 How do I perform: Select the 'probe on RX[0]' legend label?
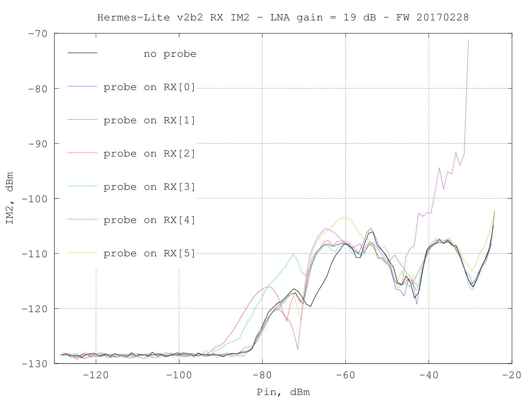click(x=150, y=87)
